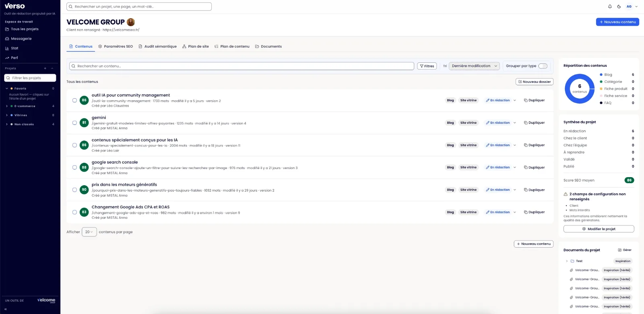The height and width of the screenshot is (314, 644).
Task: Open the AG user account menu
Action: coord(632,6)
